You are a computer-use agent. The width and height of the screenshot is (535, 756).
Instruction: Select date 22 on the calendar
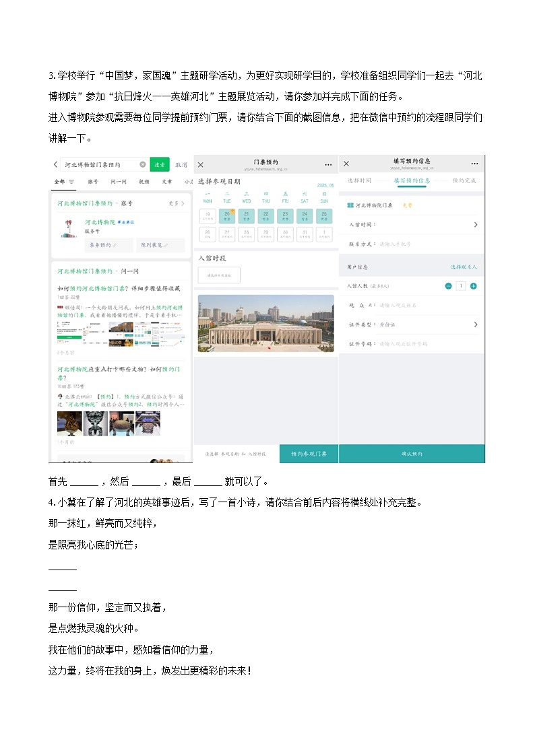click(265, 216)
